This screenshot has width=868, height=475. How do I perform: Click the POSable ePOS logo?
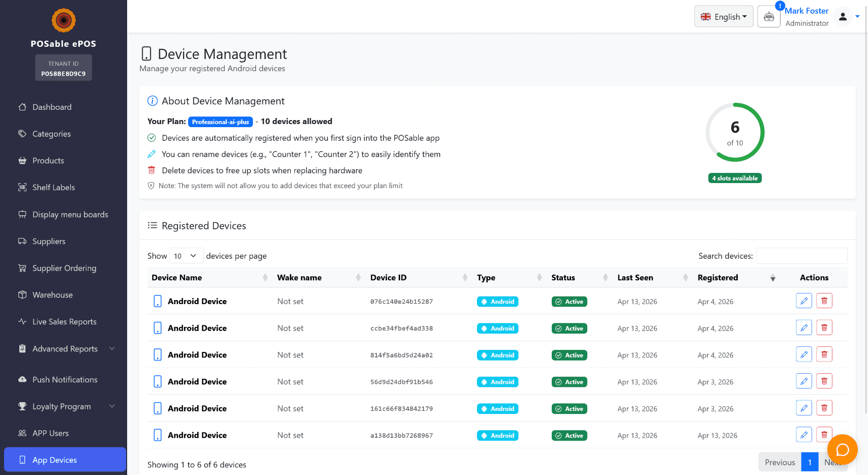(64, 21)
